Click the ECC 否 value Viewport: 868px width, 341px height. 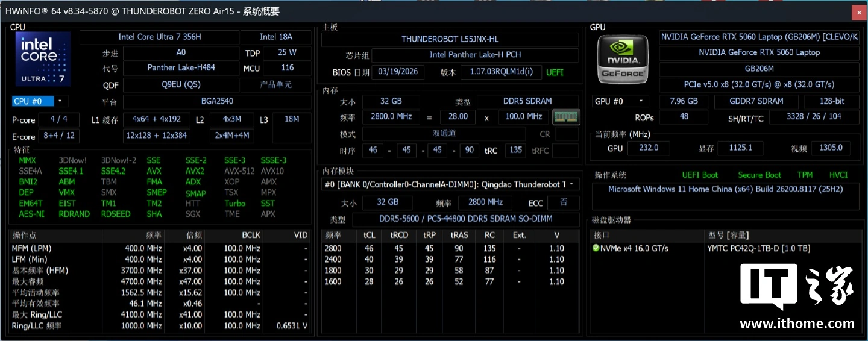pos(564,202)
